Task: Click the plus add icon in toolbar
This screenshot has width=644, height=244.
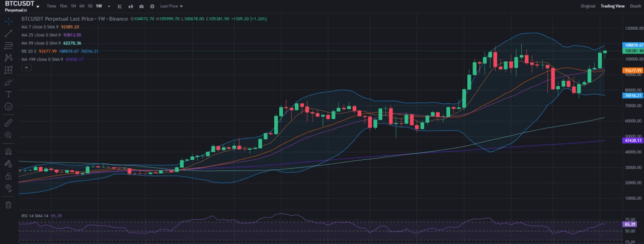Action: pyautogui.click(x=151, y=6)
